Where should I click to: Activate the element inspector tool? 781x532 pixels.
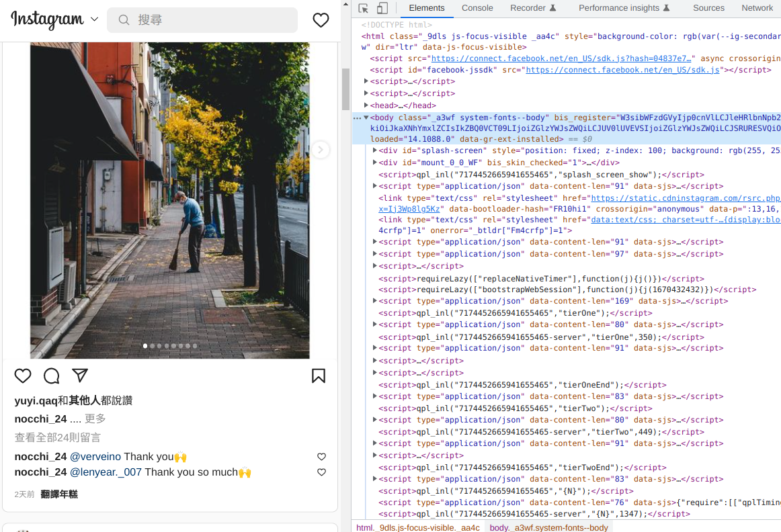point(364,8)
